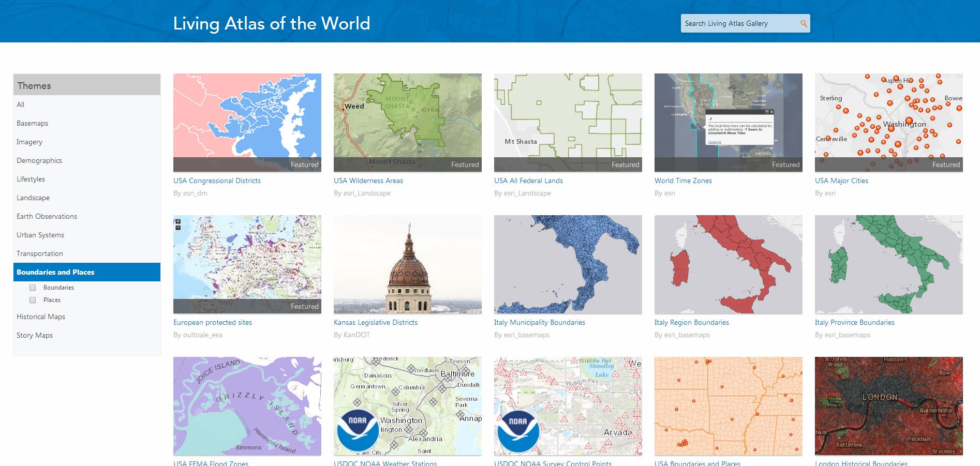Click the European protected sites thumbnail
Image resolution: width=980 pixels, height=466 pixels.
point(247,264)
